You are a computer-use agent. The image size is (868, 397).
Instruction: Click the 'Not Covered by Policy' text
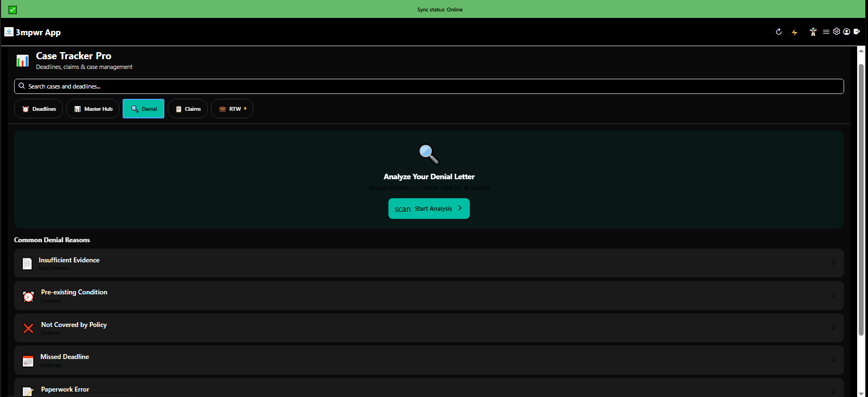tap(74, 325)
